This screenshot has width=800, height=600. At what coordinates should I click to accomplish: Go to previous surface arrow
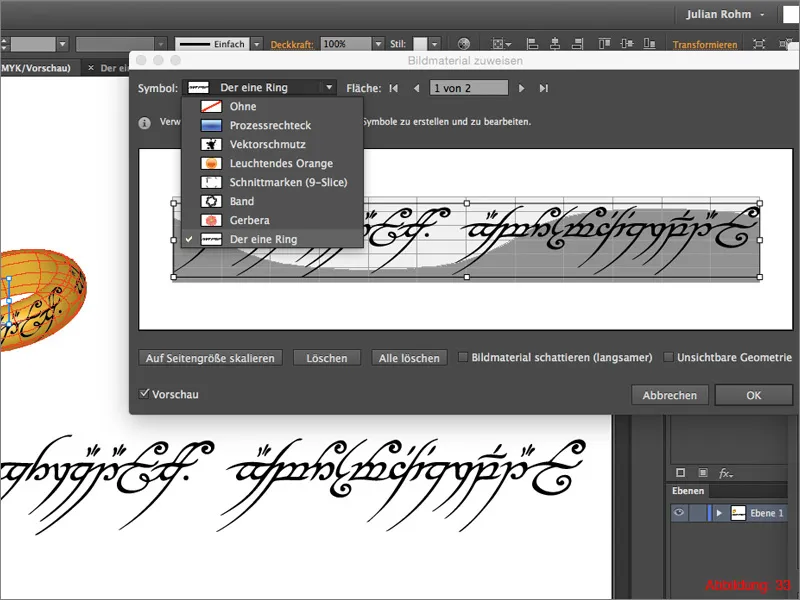pyautogui.click(x=416, y=88)
